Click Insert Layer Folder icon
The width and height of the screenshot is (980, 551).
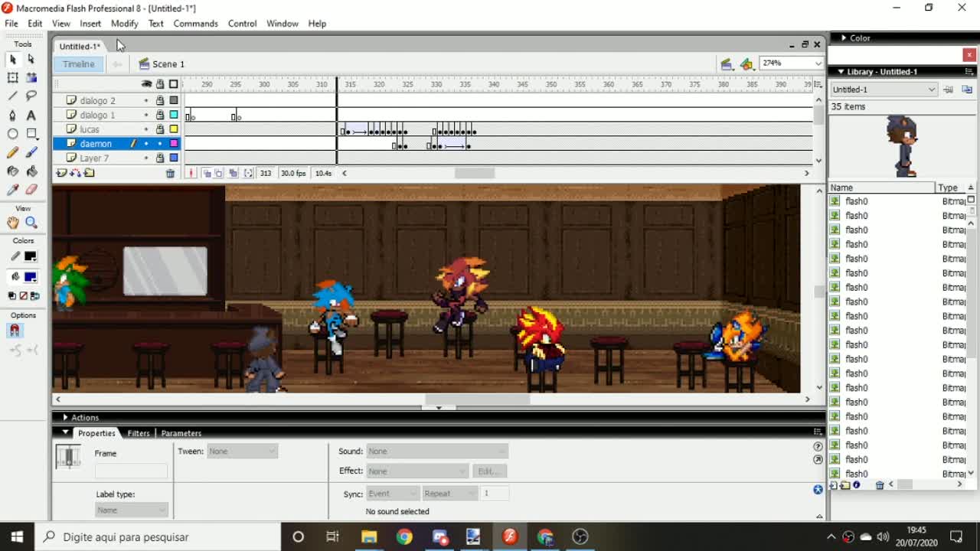(x=90, y=173)
